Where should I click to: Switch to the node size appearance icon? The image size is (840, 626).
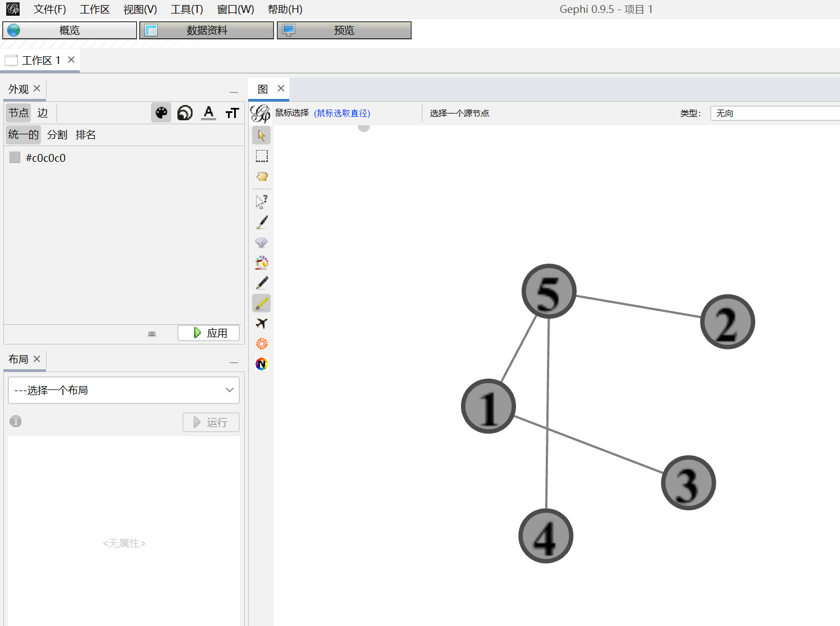click(x=185, y=113)
